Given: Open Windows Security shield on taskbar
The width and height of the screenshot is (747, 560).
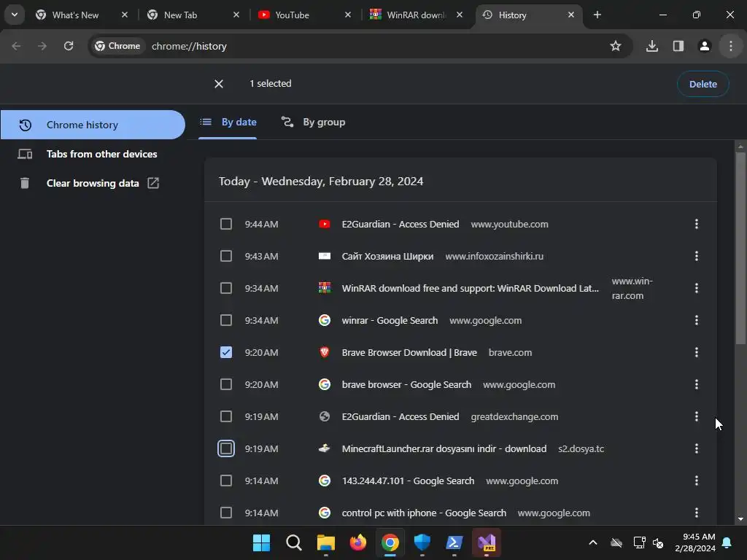Looking at the screenshot, I should coord(422,542).
